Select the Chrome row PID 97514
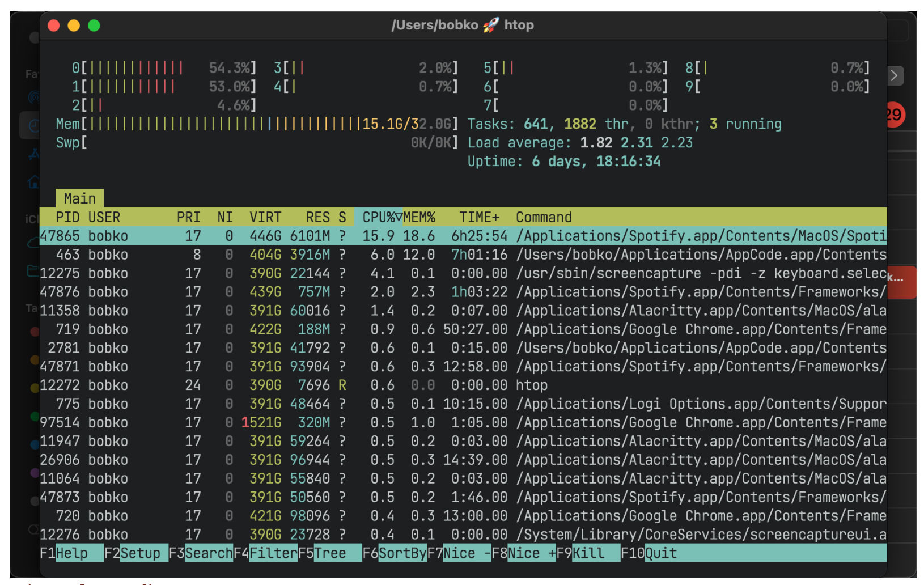 click(x=463, y=423)
